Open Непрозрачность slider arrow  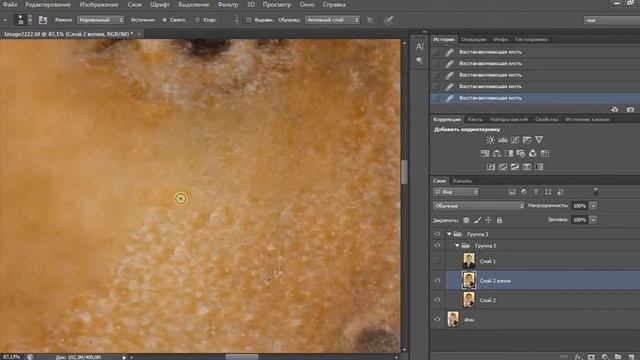tap(593, 206)
